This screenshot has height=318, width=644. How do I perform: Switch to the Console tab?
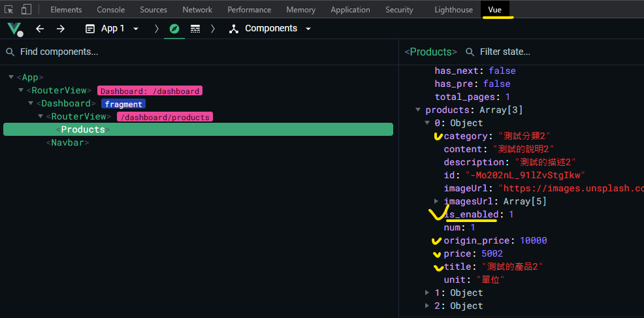click(111, 10)
